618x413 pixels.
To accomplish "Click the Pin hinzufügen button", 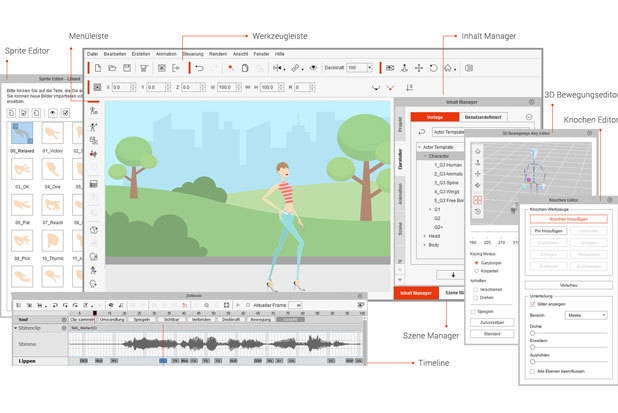I will (x=549, y=231).
